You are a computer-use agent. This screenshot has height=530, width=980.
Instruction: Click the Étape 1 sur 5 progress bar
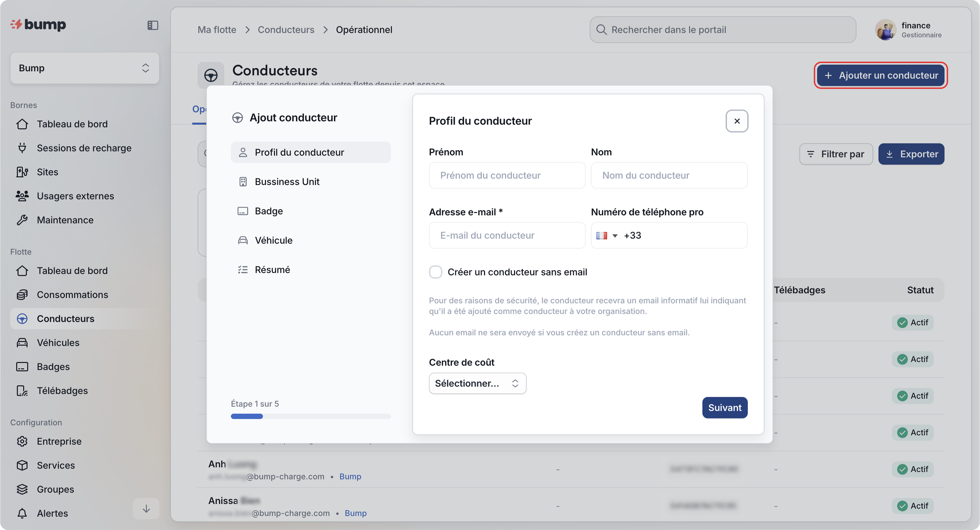tap(310, 416)
